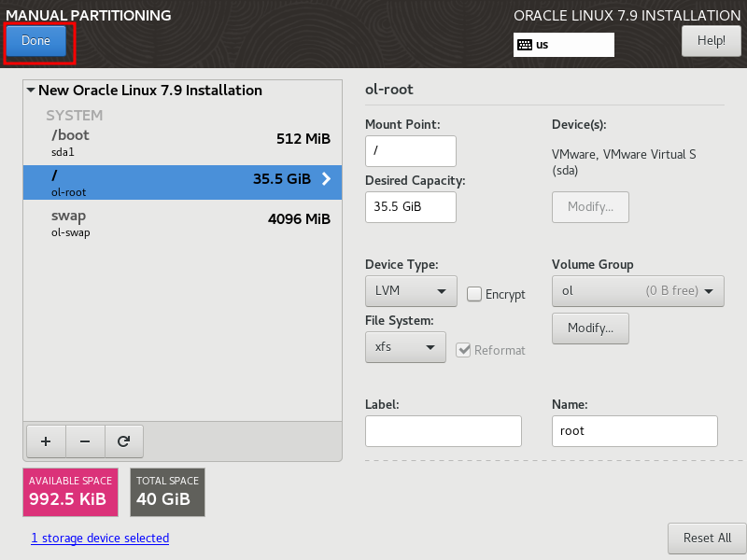
Task: Click the Mount Point input field
Action: 411,151
